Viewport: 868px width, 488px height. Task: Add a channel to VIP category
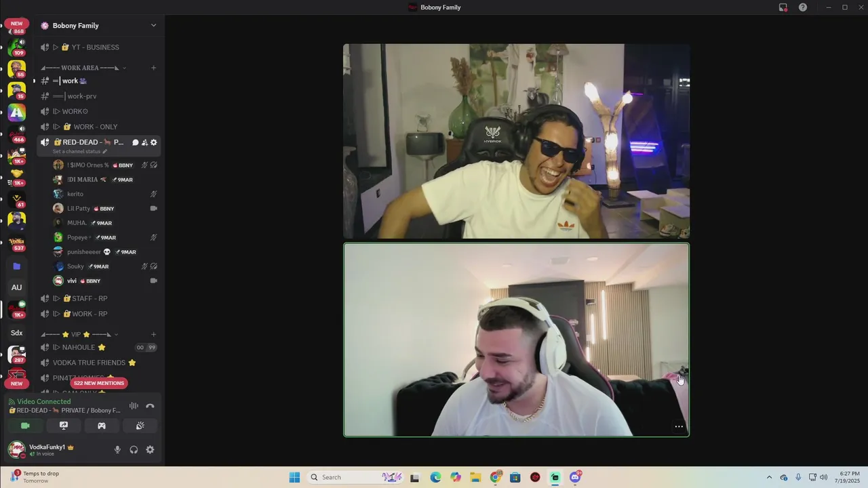[153, 334]
